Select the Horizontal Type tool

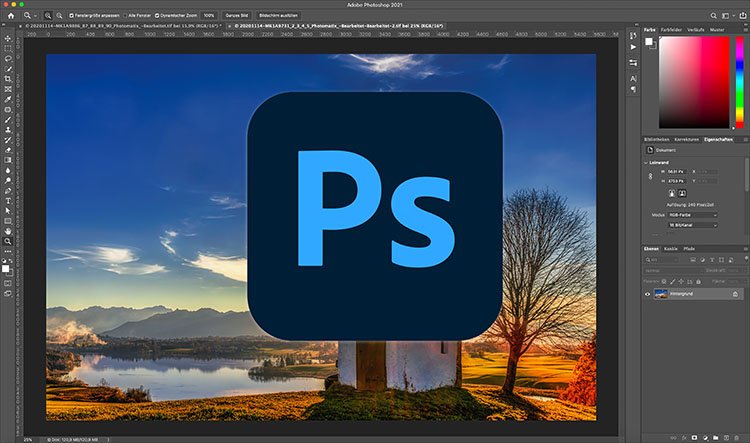coord(8,201)
